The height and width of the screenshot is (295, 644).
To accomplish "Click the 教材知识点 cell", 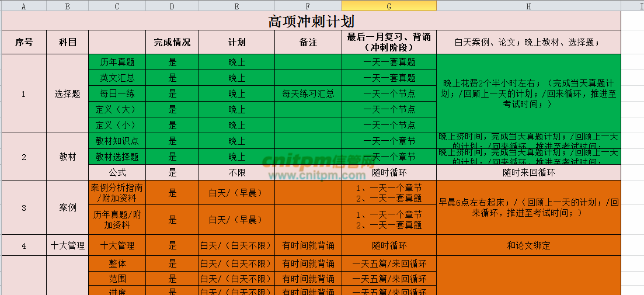I will [x=117, y=141].
